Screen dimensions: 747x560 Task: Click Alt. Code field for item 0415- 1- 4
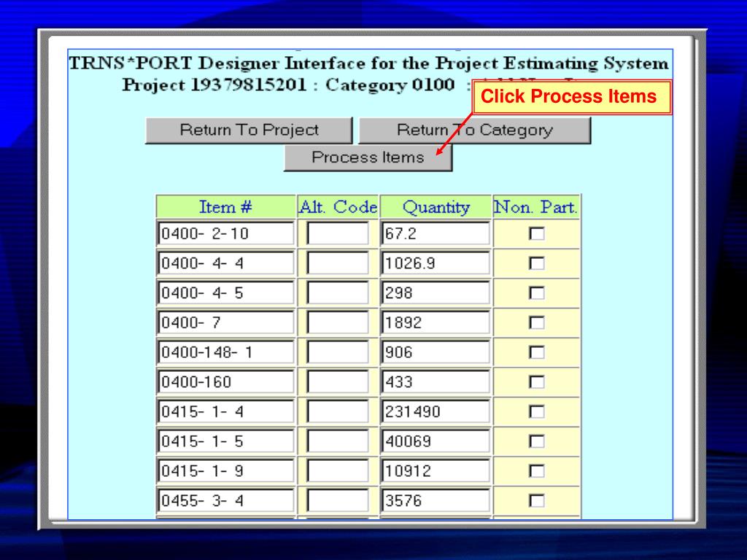(x=338, y=411)
